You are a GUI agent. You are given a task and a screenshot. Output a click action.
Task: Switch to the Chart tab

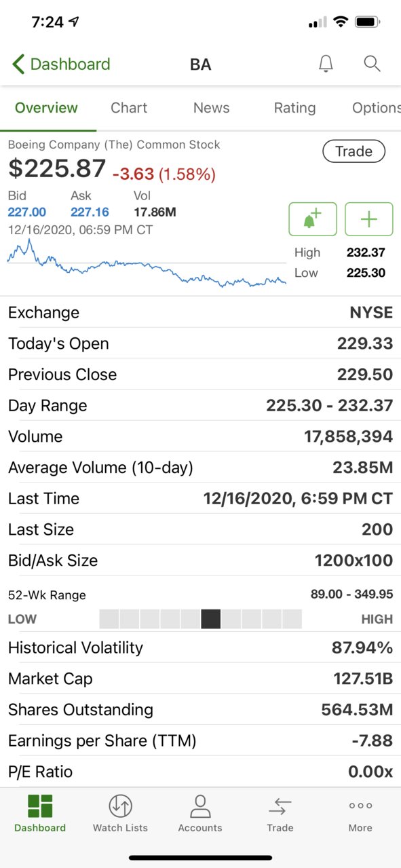coord(129,108)
